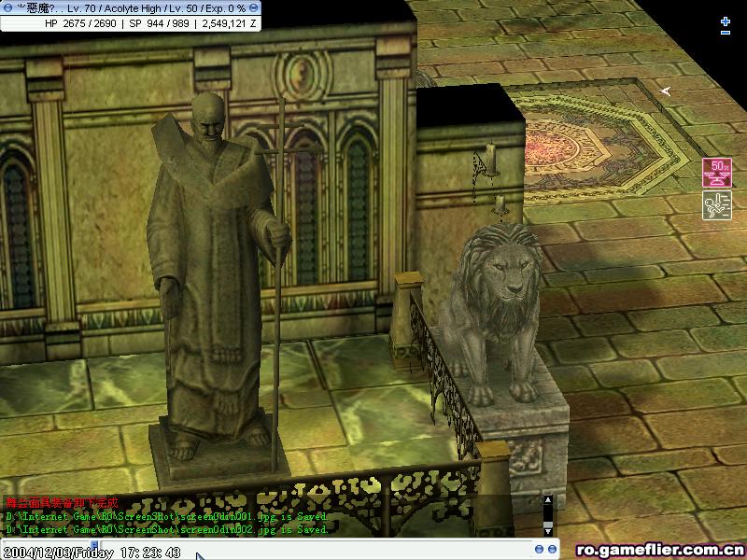Image resolution: width=747 pixels, height=560 pixels.
Task: Click the HP 2675 / 2690 value
Action: click(80, 23)
